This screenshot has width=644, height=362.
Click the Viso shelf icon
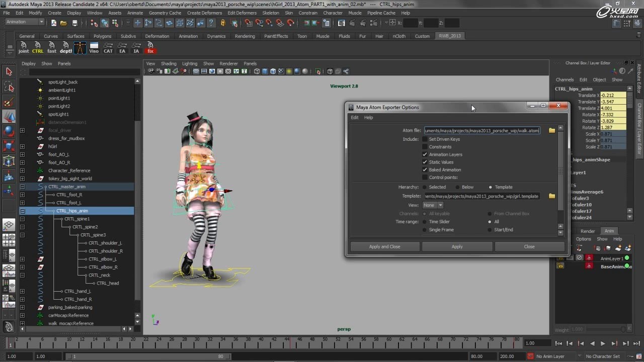pos(94,48)
